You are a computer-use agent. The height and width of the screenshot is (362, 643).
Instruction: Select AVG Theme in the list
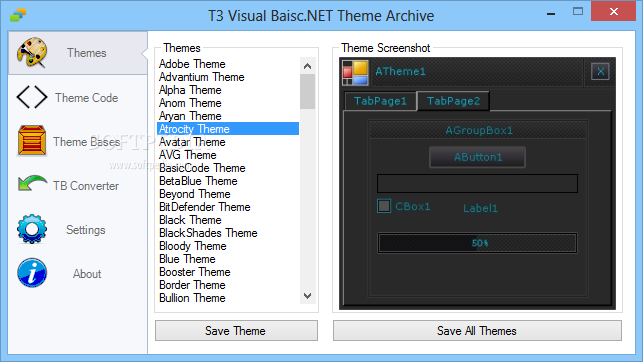point(228,155)
